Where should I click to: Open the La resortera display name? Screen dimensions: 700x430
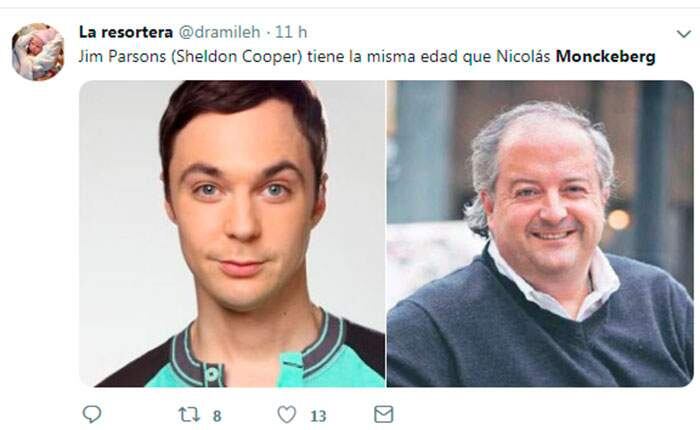(x=126, y=32)
